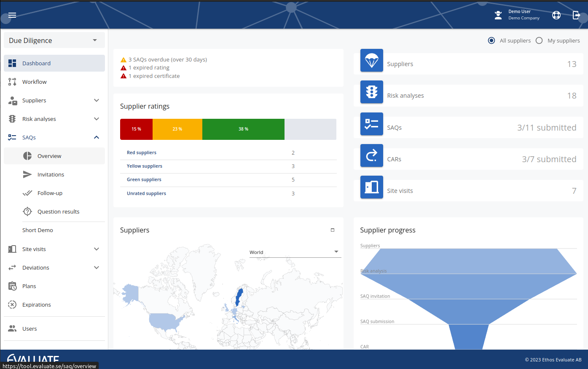The width and height of the screenshot is (588, 369).
Task: Open the Due Diligence module selector
Action: [54, 40]
